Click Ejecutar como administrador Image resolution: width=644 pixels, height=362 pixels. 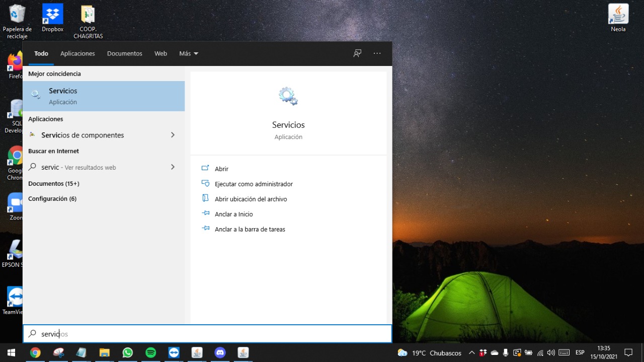[x=254, y=184]
